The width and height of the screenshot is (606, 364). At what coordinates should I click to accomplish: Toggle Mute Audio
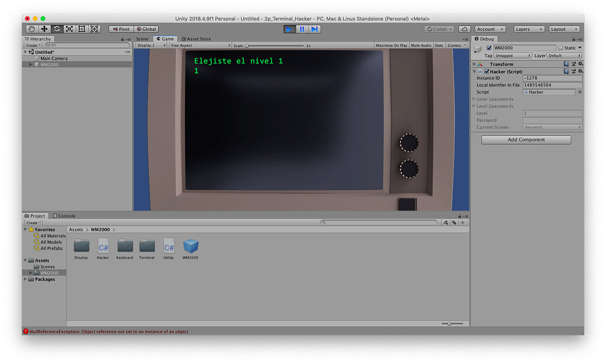[x=421, y=45]
